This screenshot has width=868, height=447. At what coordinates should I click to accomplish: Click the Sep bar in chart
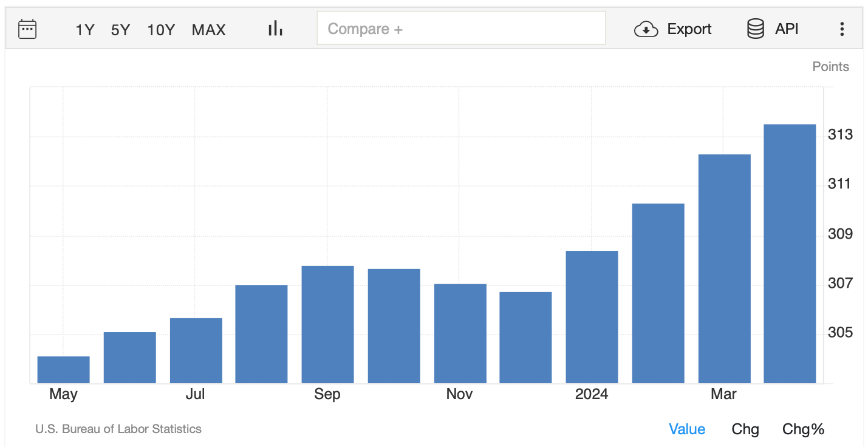pyautogui.click(x=328, y=324)
